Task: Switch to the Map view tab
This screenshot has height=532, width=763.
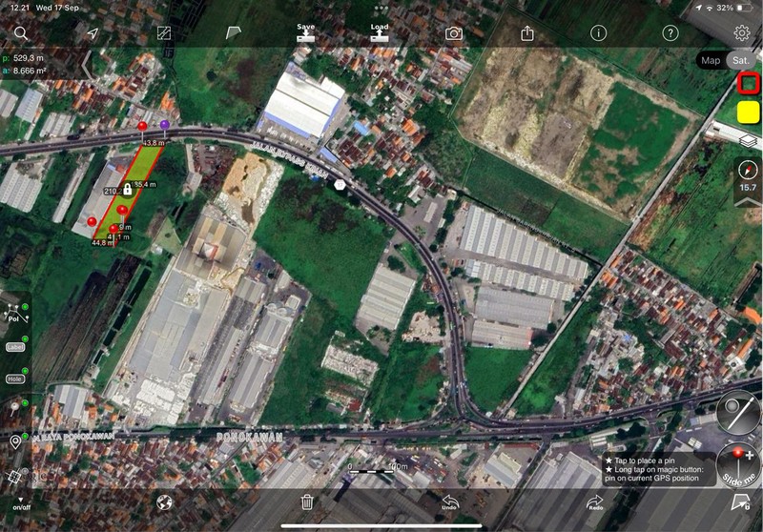Action: pos(711,60)
